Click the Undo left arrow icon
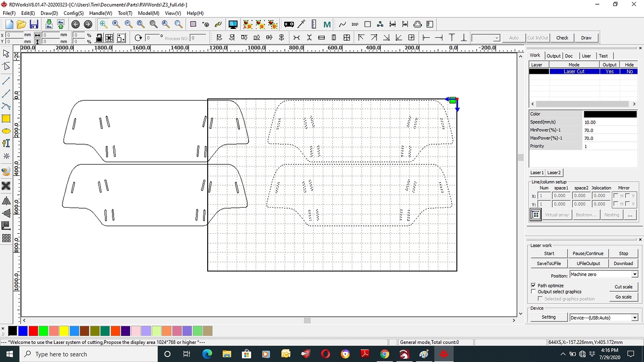 pos(76,24)
